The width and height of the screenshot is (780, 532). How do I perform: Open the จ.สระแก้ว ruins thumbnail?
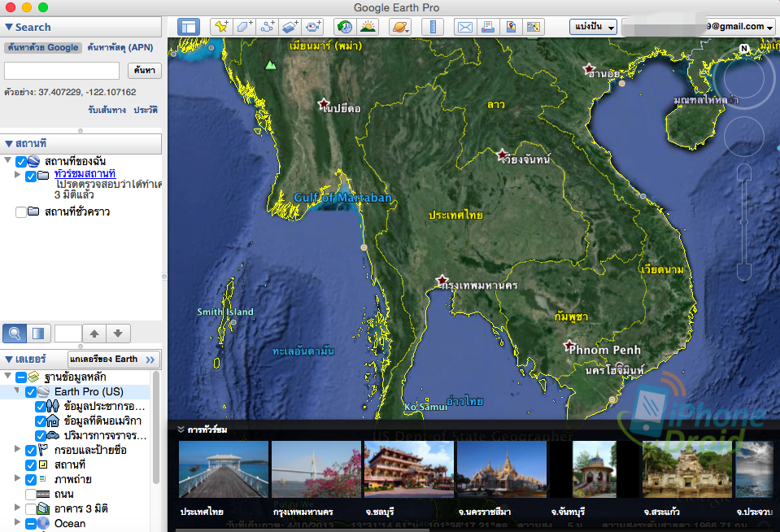[687, 469]
